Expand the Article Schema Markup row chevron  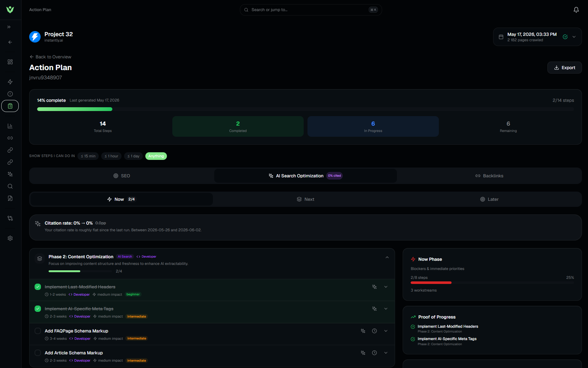tap(386, 353)
